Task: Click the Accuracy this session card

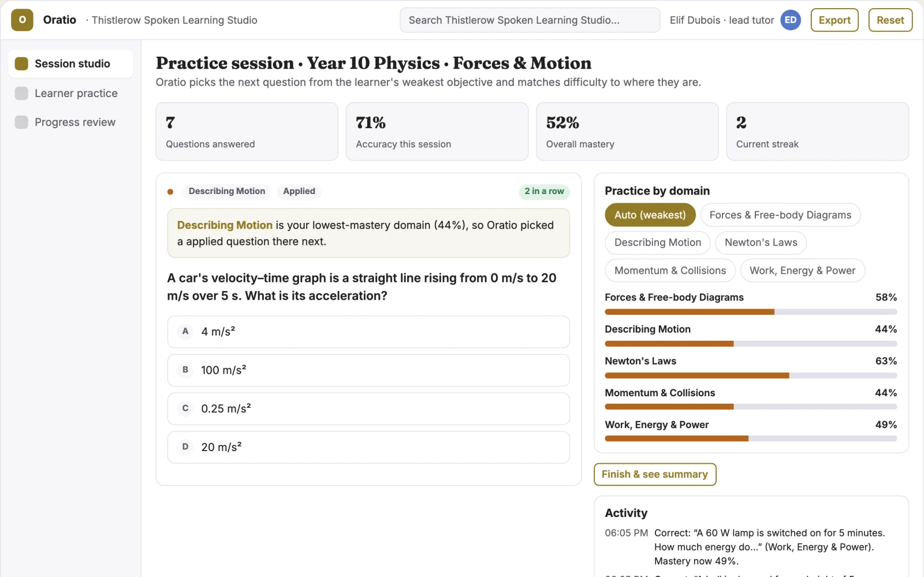Action: tap(437, 132)
